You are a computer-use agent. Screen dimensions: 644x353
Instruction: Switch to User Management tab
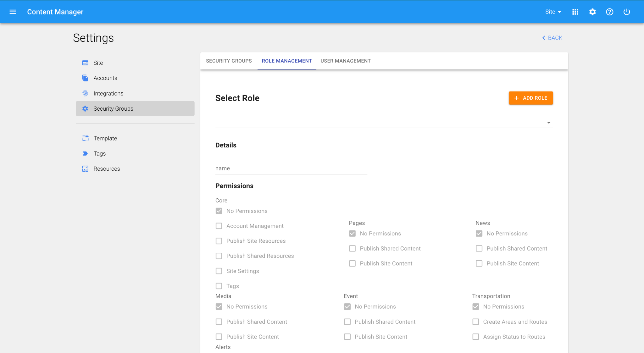point(346,61)
